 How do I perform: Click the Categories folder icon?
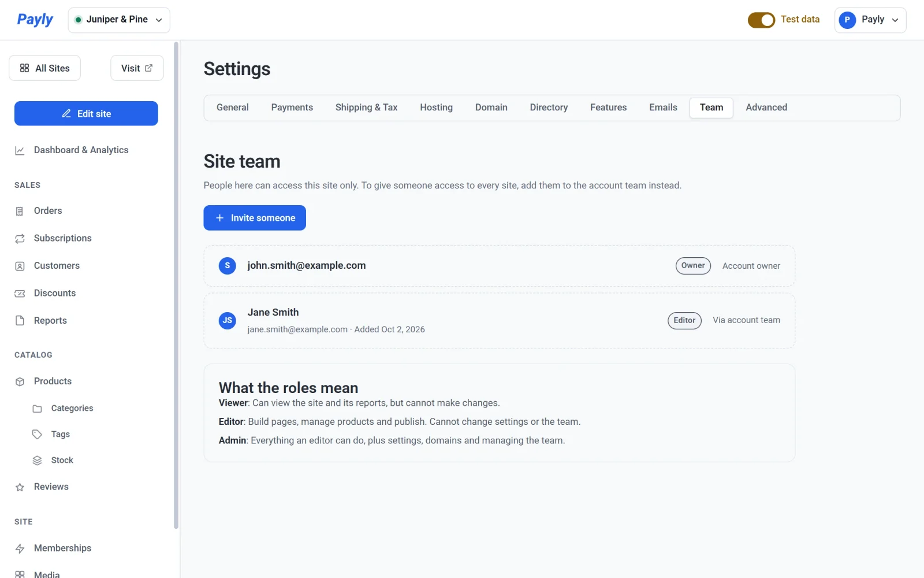[37, 409]
